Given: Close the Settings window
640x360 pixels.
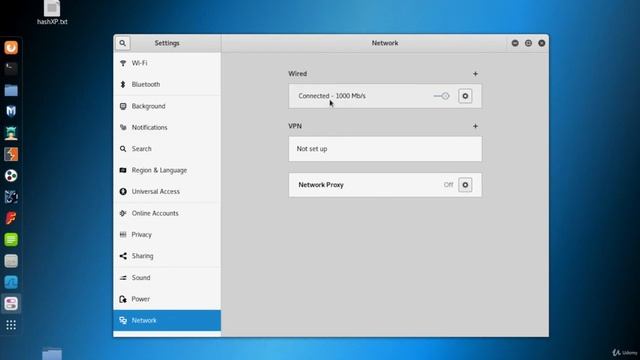Looking at the screenshot, I should tap(542, 43).
